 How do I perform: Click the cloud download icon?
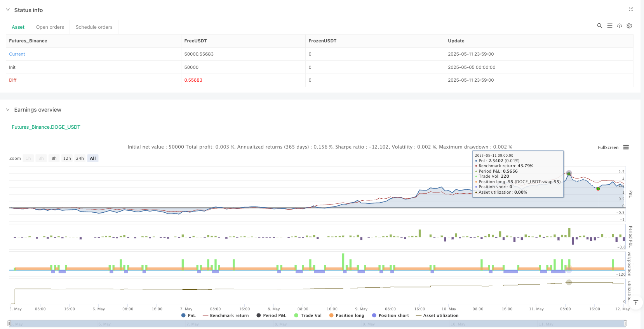[x=620, y=26]
